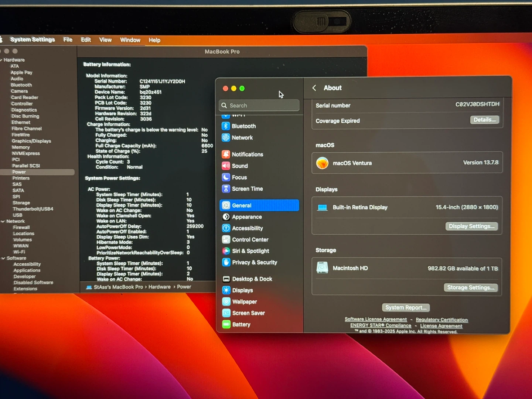
Task: Select Disabled Software in System Report
Action: point(33,283)
